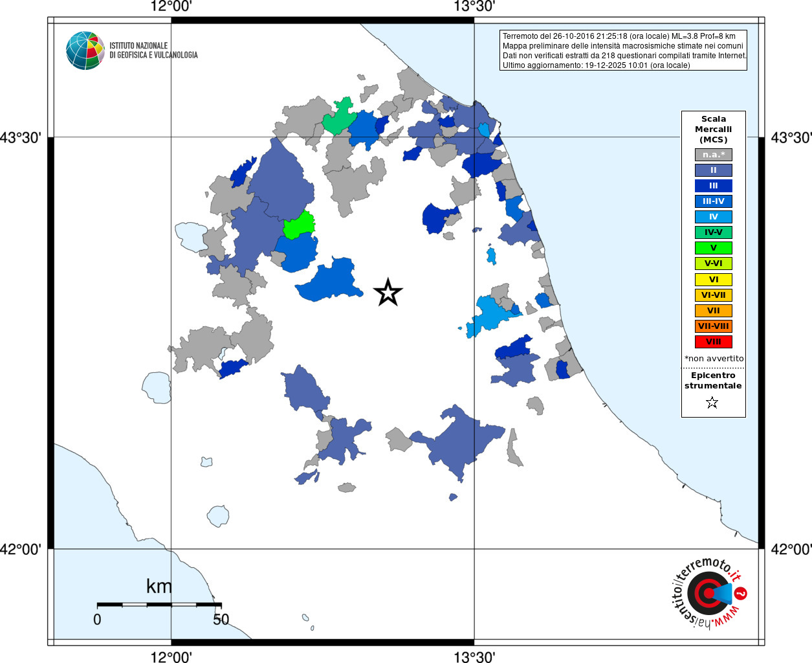Click the top 12°00' longitude label
This screenshot has height=663, width=812.
point(171,6)
